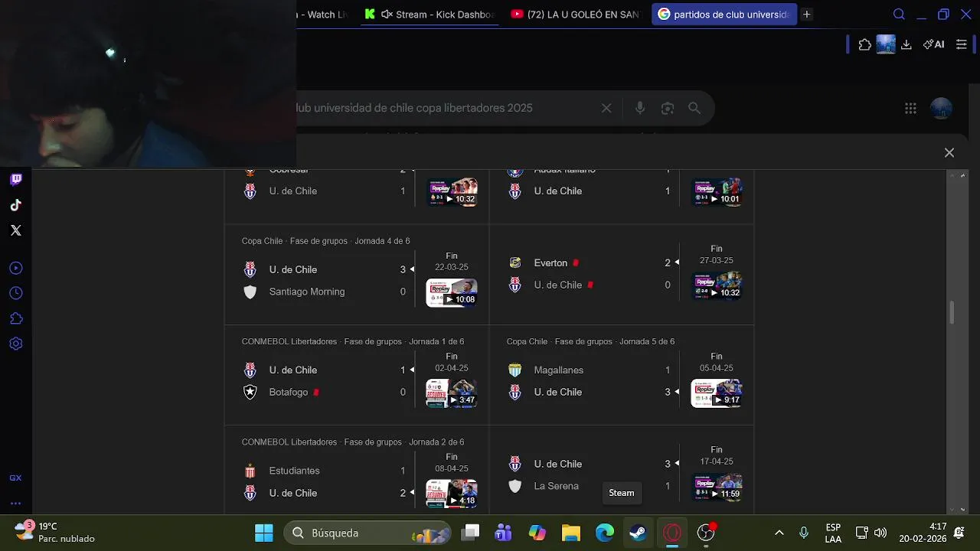The height and width of the screenshot is (551, 980).
Task: Open Opera GX from the taskbar
Action: (x=672, y=533)
